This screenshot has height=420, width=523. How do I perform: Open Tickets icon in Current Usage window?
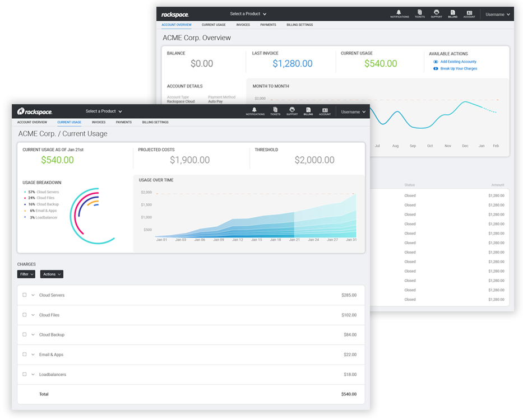(x=275, y=111)
